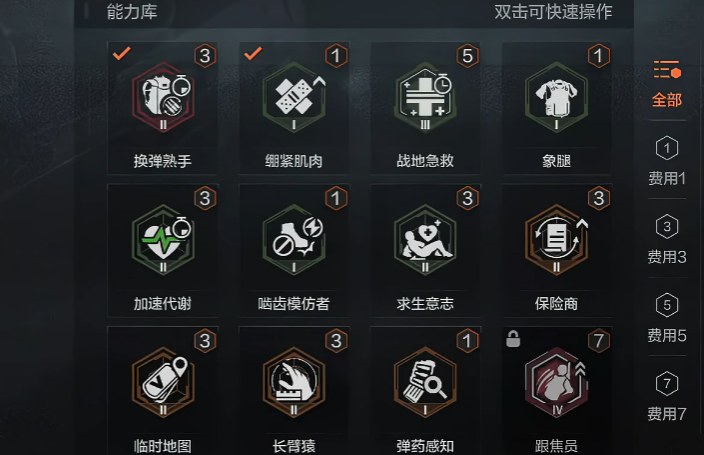Filter abilities by 费用3

pos(667,239)
